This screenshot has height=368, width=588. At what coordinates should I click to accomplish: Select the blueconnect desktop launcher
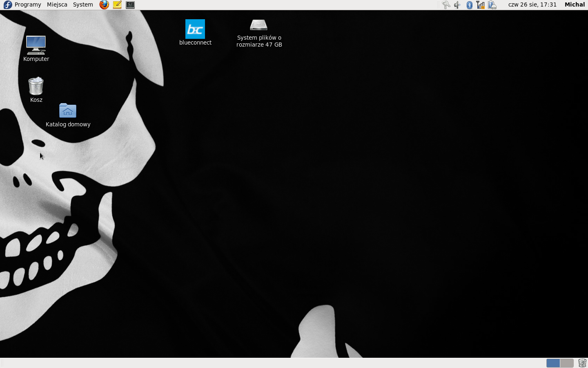click(x=195, y=29)
